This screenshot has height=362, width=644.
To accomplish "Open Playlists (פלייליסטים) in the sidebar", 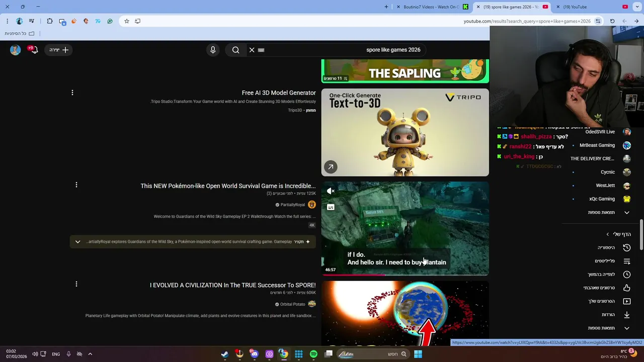I will click(611, 261).
